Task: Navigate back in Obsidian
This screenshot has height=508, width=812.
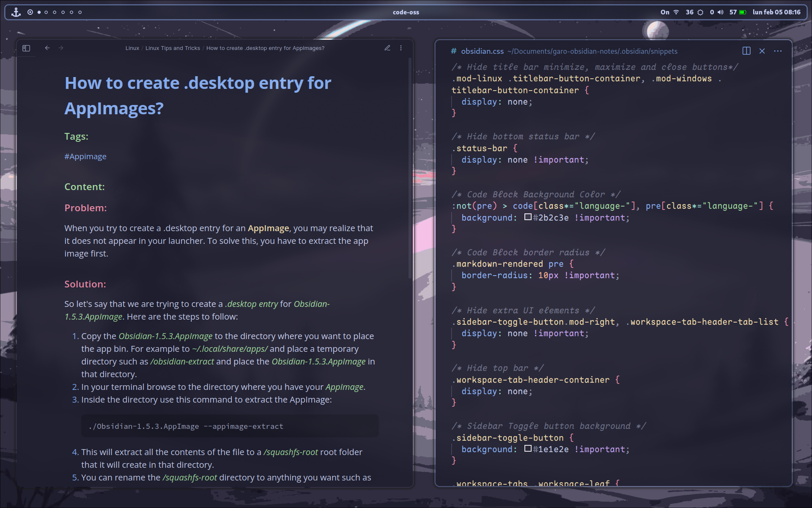Action: tap(47, 48)
